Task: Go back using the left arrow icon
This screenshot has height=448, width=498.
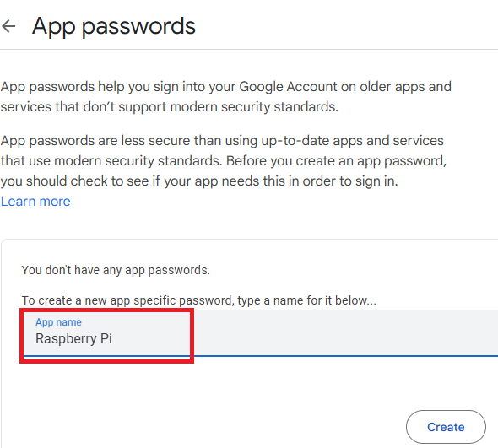Action: click(8, 26)
